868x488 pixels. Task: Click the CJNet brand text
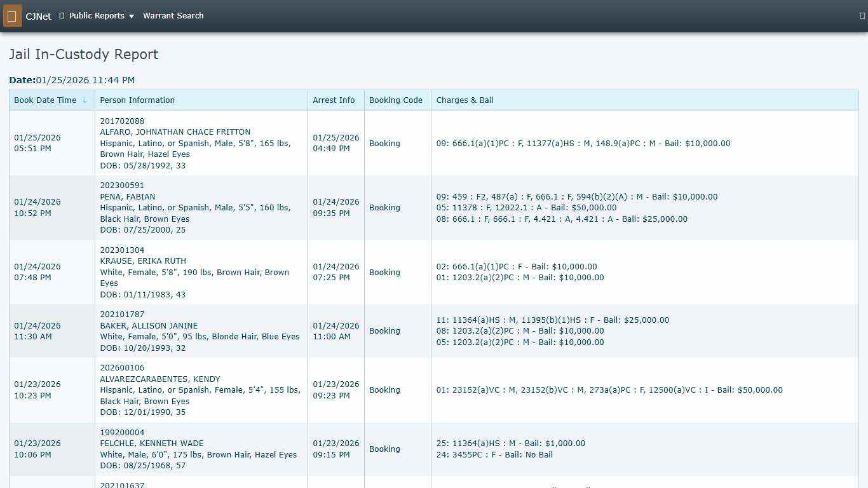(39, 17)
